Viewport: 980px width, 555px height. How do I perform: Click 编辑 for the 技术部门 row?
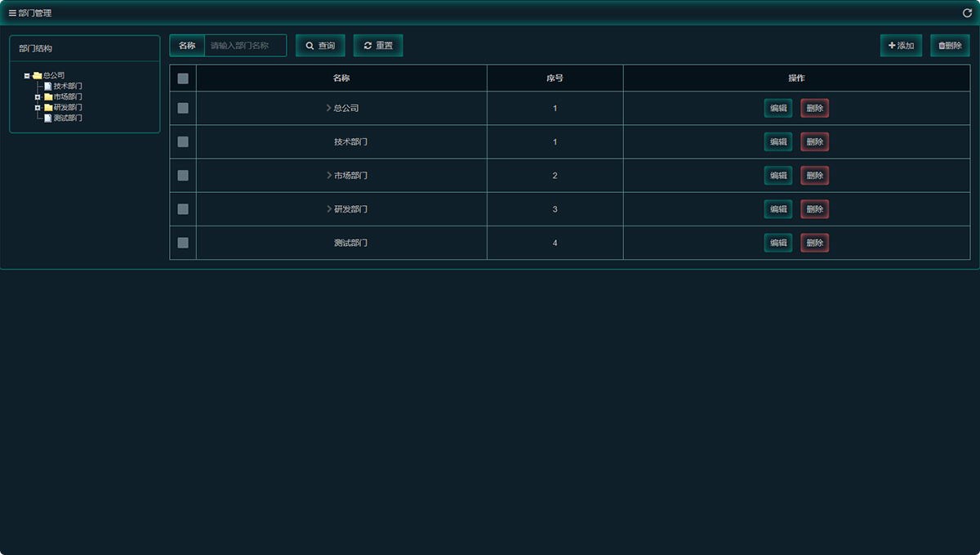778,142
